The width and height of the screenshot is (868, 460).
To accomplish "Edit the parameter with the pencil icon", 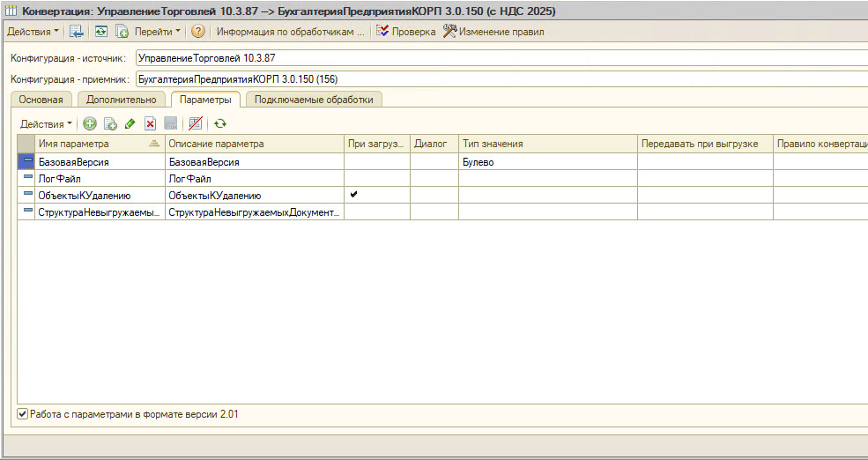I will (130, 123).
